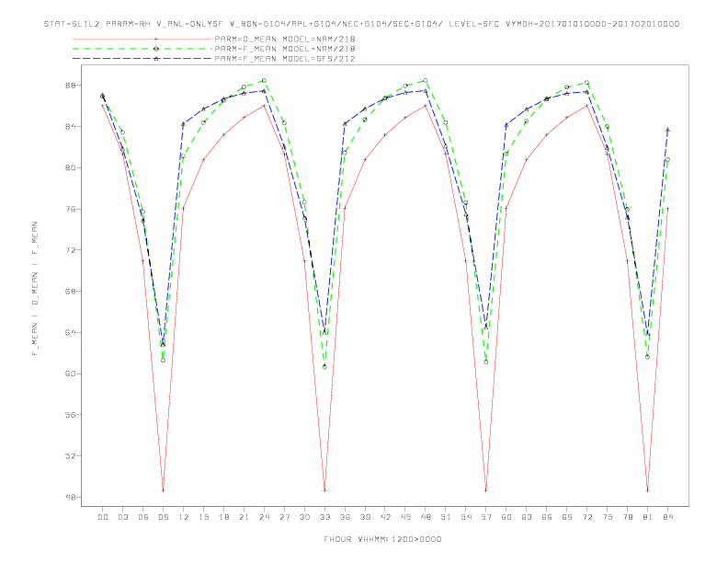Click y-axis tick label 56
The width and height of the screenshot is (728, 563).
click(x=71, y=415)
